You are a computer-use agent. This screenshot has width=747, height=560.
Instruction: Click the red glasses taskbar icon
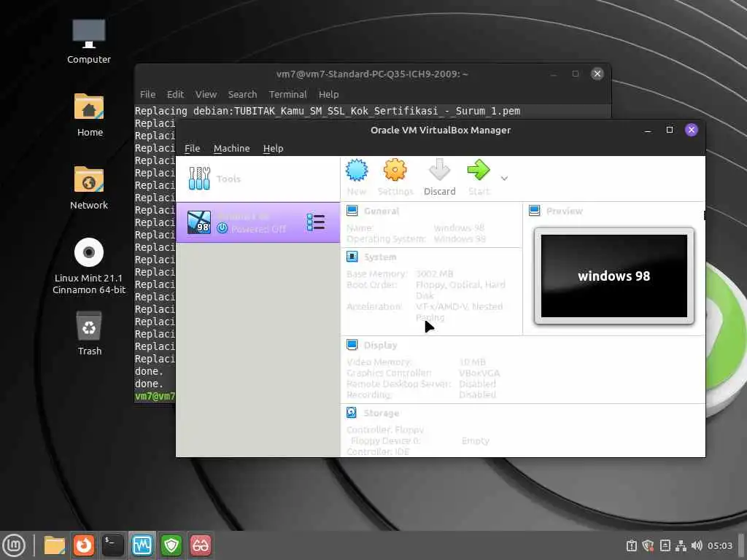pos(200,545)
